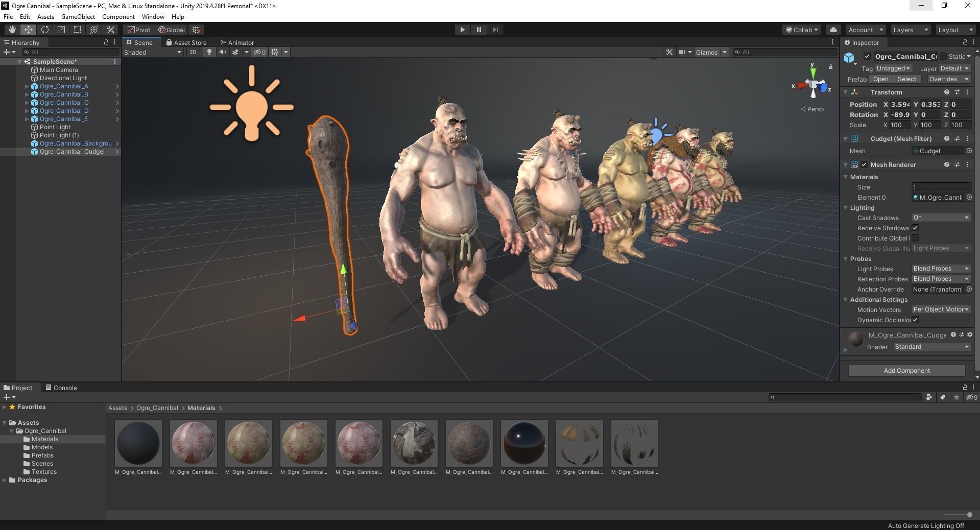Toggle Receive Shadows checkbox
The width and height of the screenshot is (980, 530).
(915, 228)
